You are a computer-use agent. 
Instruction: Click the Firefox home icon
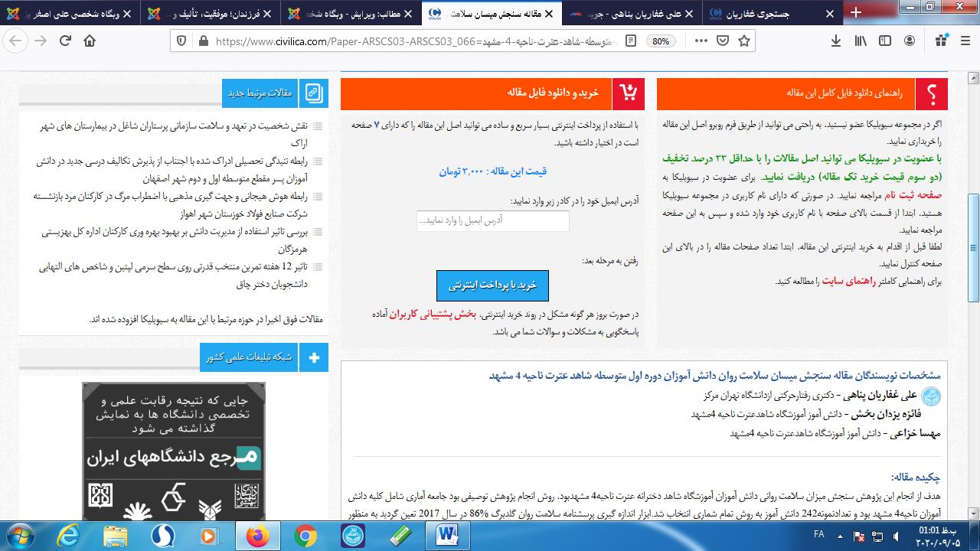click(90, 41)
